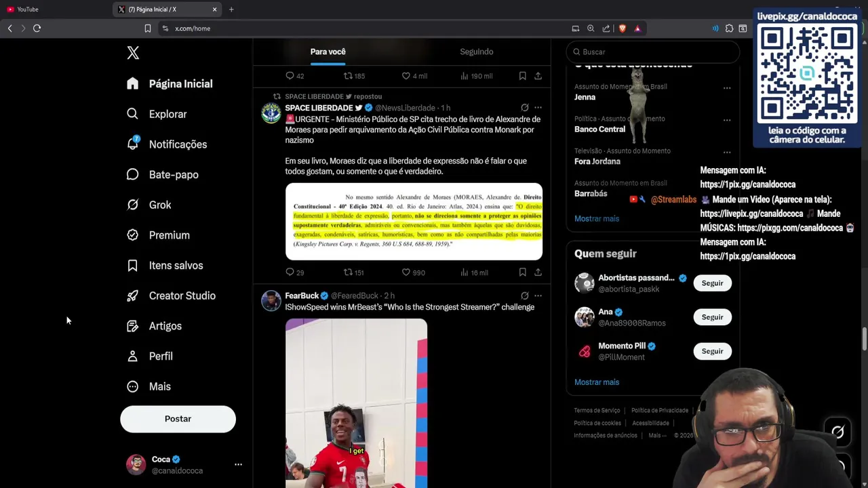Click the Coca profile avatar
This screenshot has height=488, width=868.
[x=136, y=464]
